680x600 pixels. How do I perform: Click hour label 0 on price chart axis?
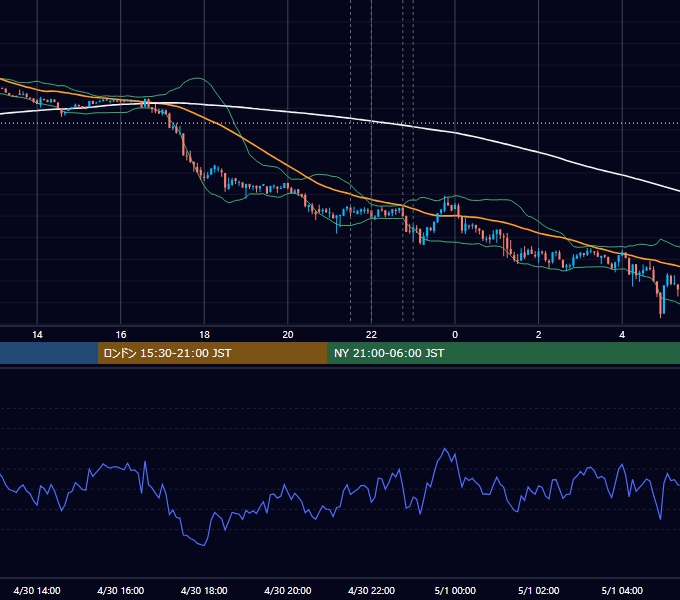455,335
